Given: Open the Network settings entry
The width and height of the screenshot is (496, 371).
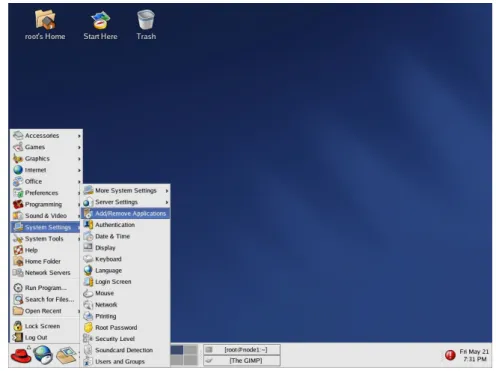Looking at the screenshot, I should (125, 305).
